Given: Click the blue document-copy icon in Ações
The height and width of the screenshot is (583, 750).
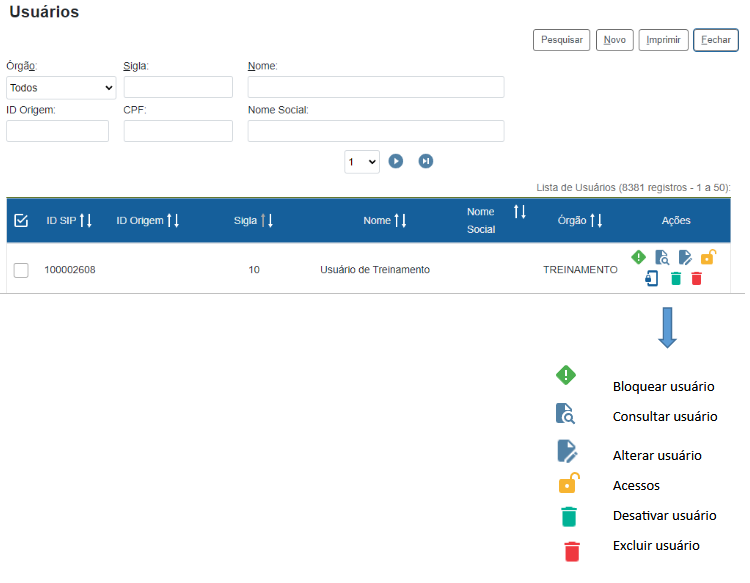Looking at the screenshot, I should click(652, 279).
